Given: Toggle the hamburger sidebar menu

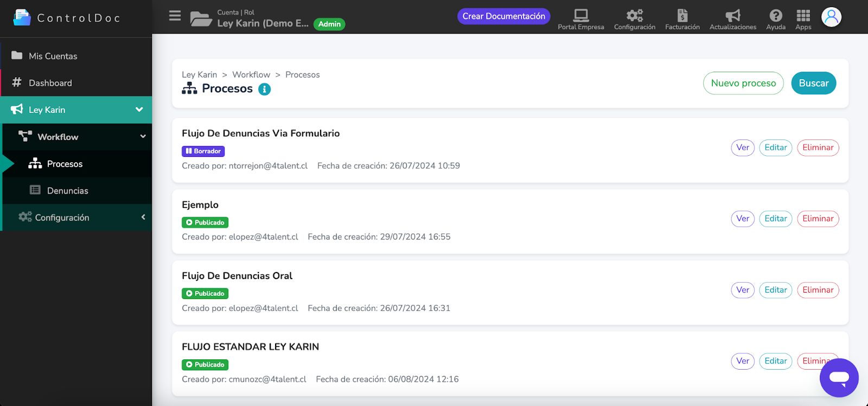Looking at the screenshot, I should 175,15.
